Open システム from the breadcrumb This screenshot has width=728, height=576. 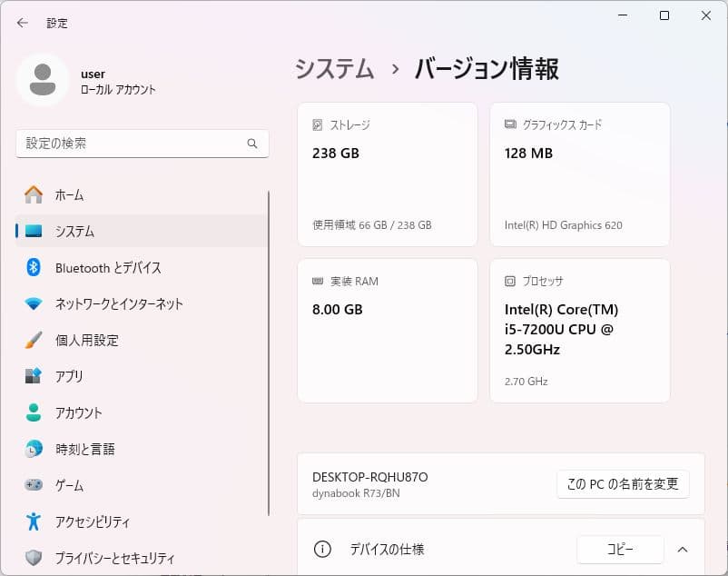(333, 68)
